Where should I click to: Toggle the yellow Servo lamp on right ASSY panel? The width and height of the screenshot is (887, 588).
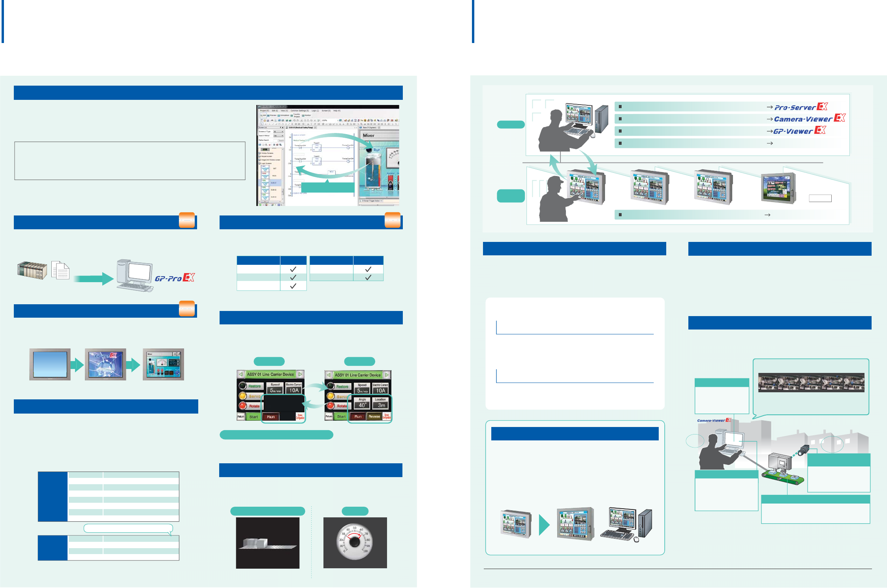[x=331, y=396]
